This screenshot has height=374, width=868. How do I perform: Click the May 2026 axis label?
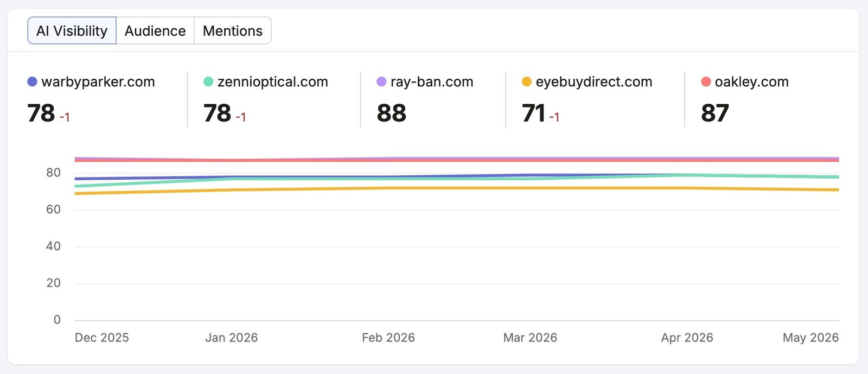810,338
